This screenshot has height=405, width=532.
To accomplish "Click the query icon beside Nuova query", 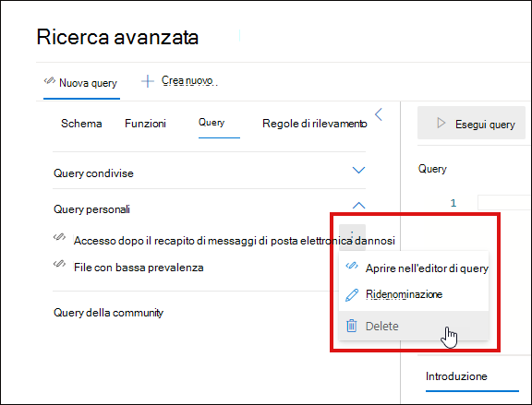I will (x=50, y=80).
